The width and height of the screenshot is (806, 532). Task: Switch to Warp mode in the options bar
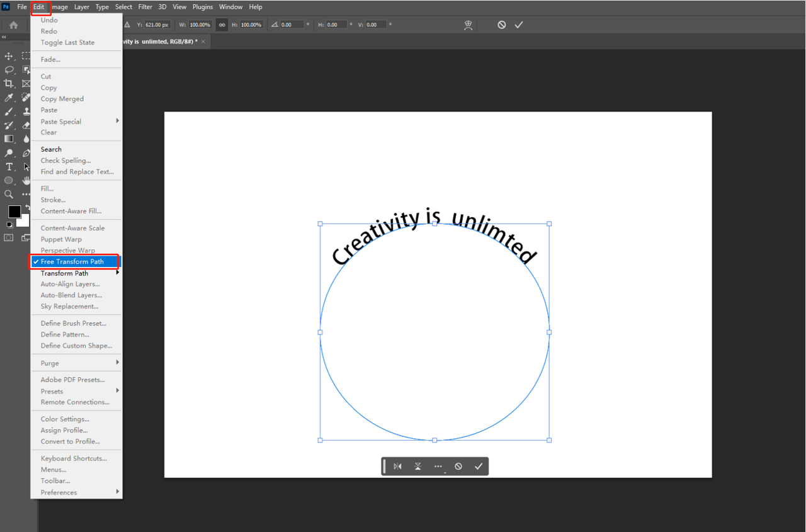(467, 25)
